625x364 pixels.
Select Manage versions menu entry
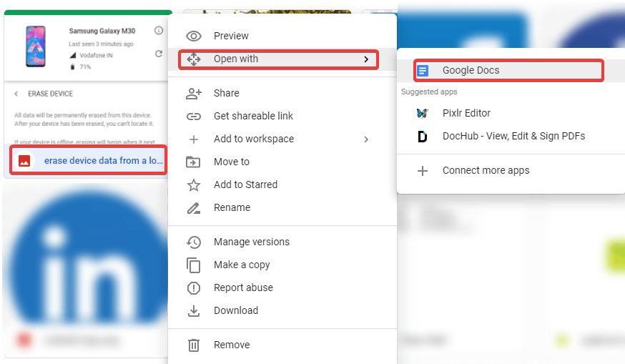click(x=282, y=242)
